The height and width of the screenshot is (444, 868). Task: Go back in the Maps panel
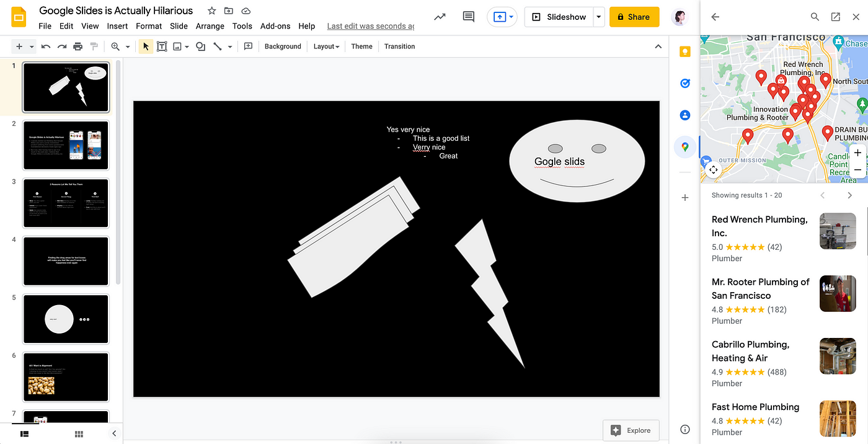tap(715, 17)
